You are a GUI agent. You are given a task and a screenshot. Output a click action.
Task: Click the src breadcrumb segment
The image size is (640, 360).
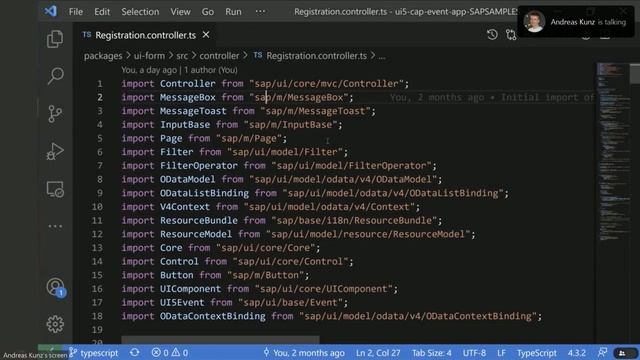(182, 56)
